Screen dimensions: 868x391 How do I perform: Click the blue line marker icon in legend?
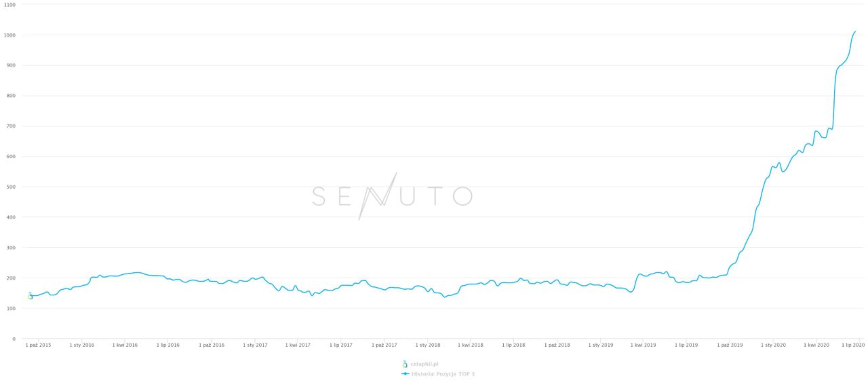point(405,373)
